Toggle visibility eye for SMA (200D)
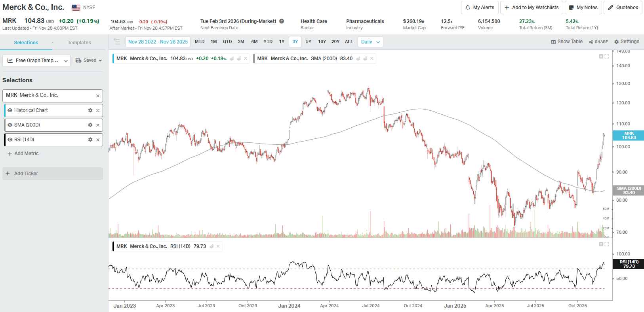644x312 pixels. point(10,125)
